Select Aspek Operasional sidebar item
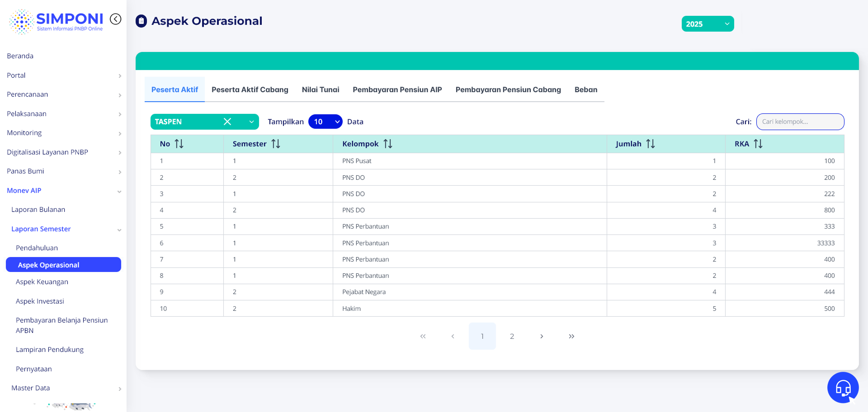 coord(63,265)
